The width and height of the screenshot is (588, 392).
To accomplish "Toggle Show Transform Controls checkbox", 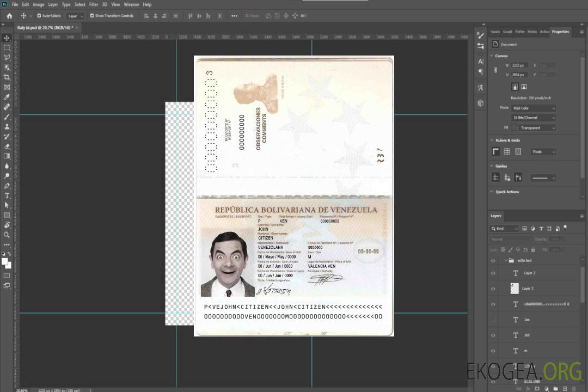I will click(92, 16).
